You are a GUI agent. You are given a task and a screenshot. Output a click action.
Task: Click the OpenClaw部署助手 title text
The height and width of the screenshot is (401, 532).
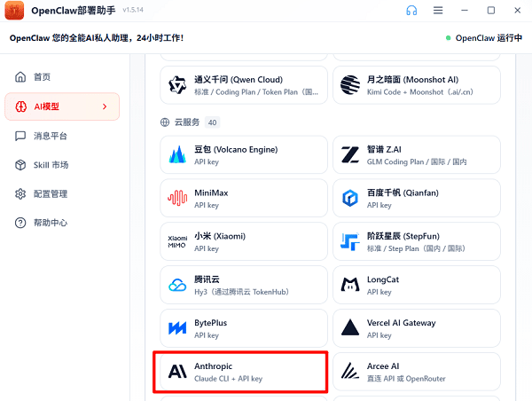(x=74, y=11)
